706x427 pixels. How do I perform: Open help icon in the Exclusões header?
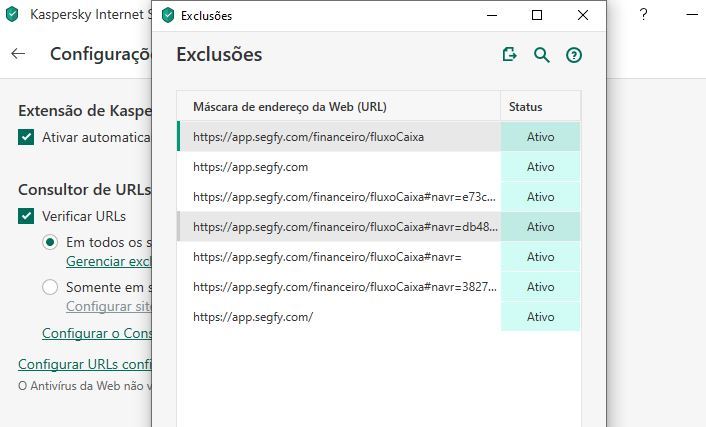(574, 55)
